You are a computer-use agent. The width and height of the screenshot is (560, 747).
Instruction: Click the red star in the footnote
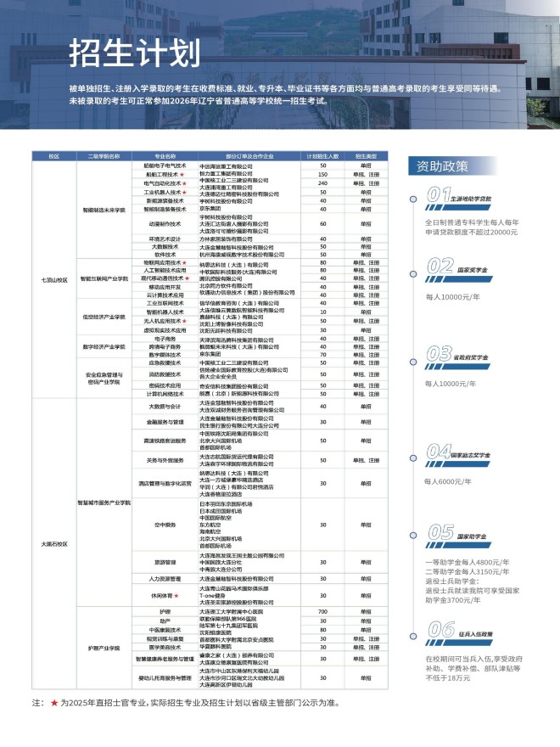(55, 703)
